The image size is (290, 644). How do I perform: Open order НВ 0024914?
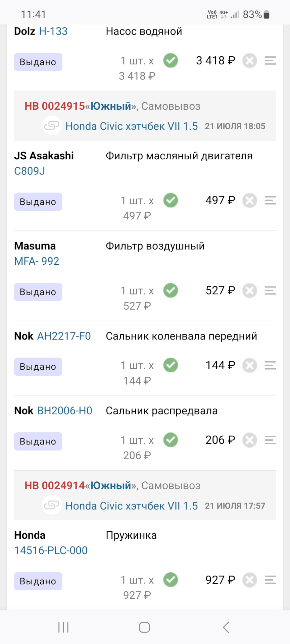point(55,486)
